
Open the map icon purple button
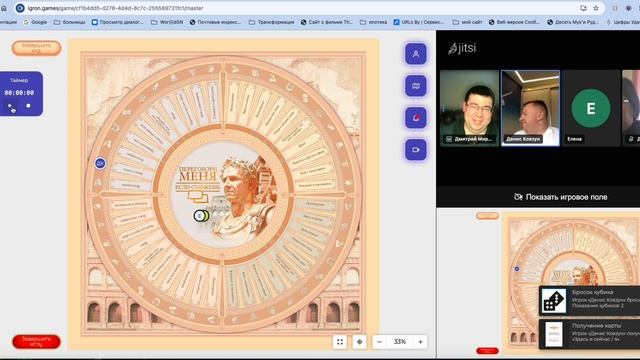coord(416,86)
